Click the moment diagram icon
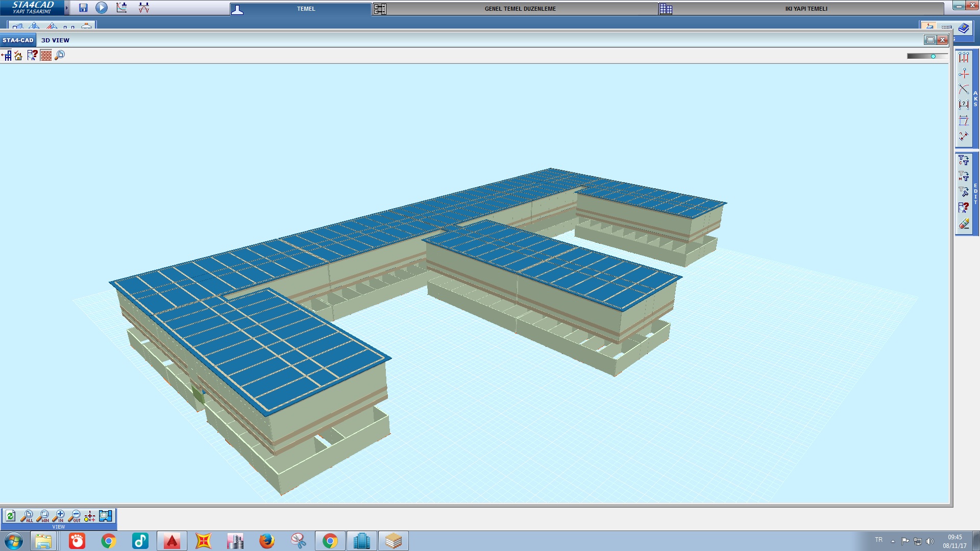 [144, 8]
